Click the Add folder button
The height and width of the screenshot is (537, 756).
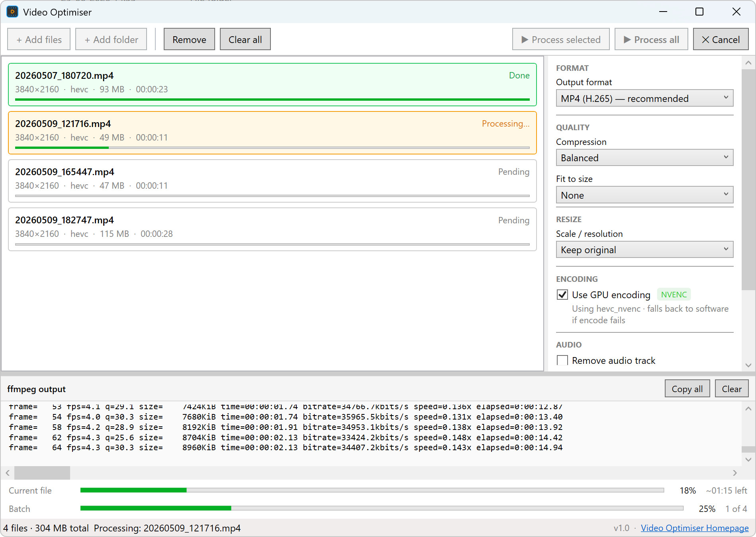pos(111,39)
